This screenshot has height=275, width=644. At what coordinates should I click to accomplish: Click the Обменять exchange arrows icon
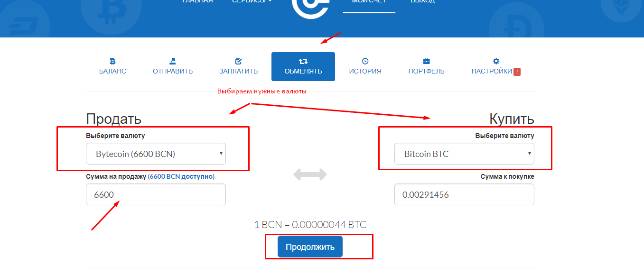(303, 61)
